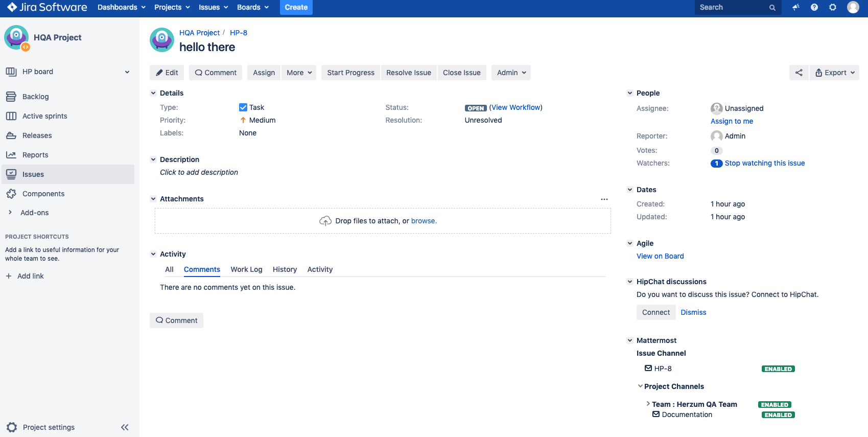
Task: Open the Dashboards dropdown menu
Action: pyautogui.click(x=122, y=7)
